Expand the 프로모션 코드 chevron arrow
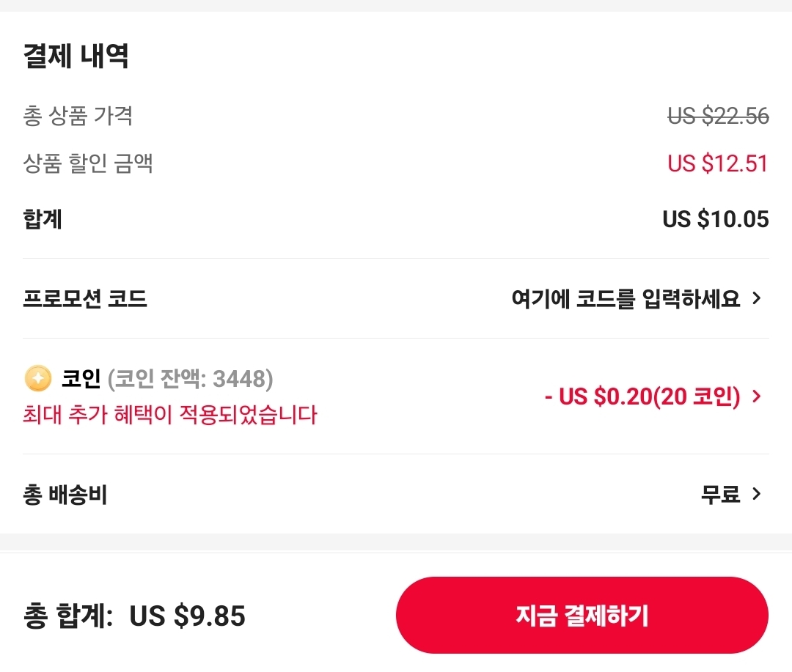The height and width of the screenshot is (672, 792). pyautogui.click(x=757, y=298)
